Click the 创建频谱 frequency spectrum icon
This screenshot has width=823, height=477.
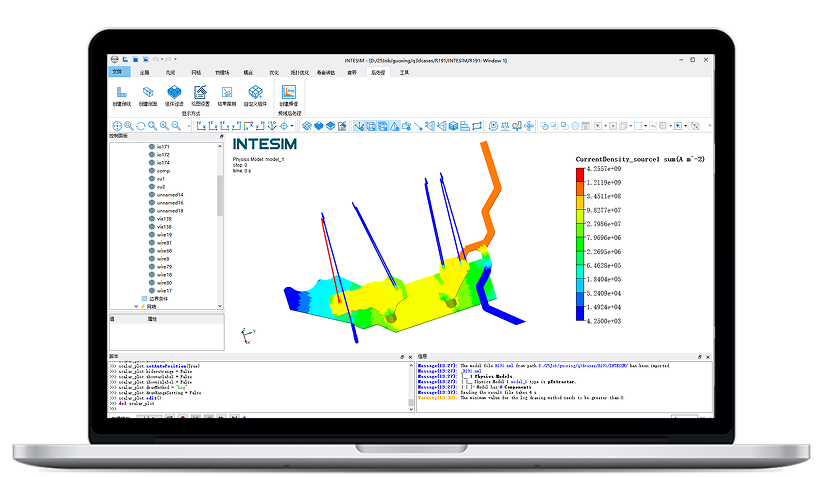(x=288, y=93)
